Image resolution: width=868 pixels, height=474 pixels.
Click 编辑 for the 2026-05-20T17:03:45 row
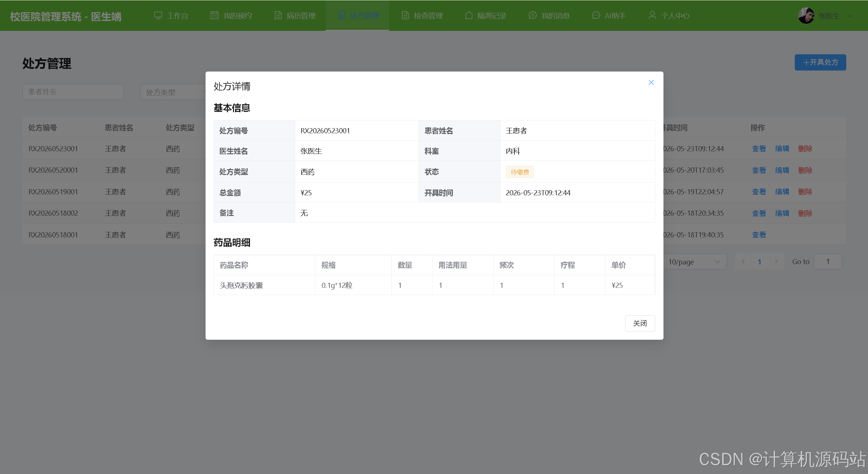coord(782,170)
